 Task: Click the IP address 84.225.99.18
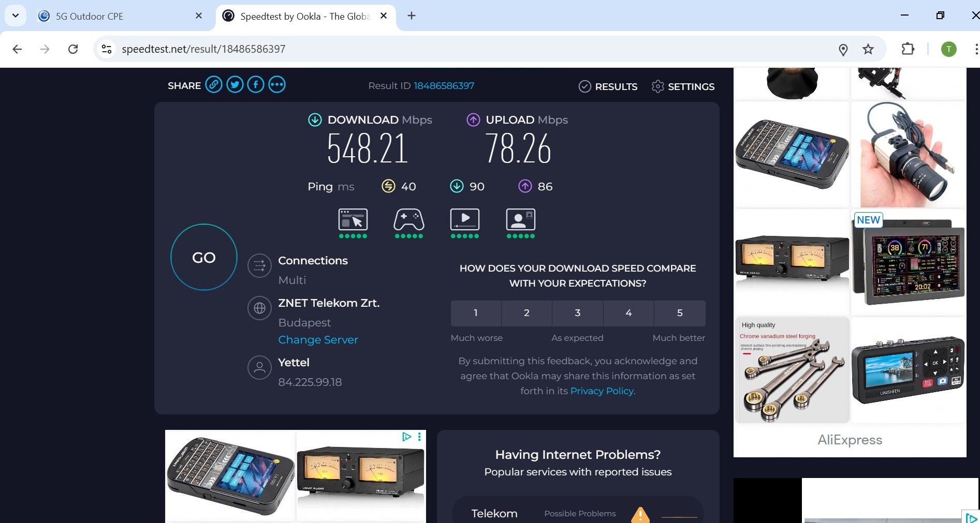tap(310, 382)
